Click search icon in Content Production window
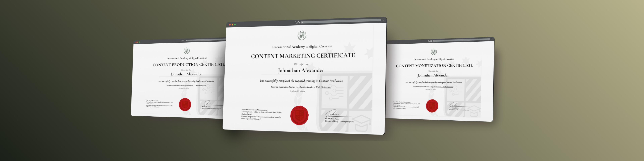644x161 pixels. coord(182,40)
